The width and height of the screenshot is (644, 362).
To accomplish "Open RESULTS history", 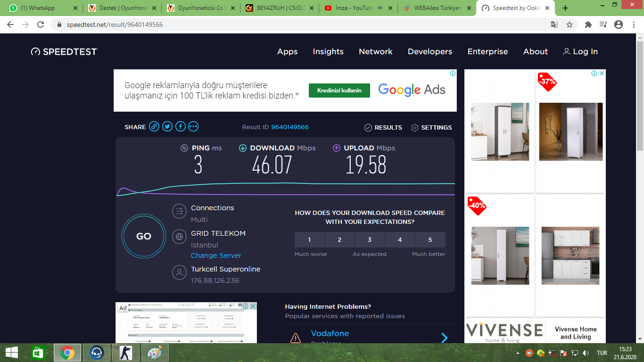I will click(x=383, y=128).
